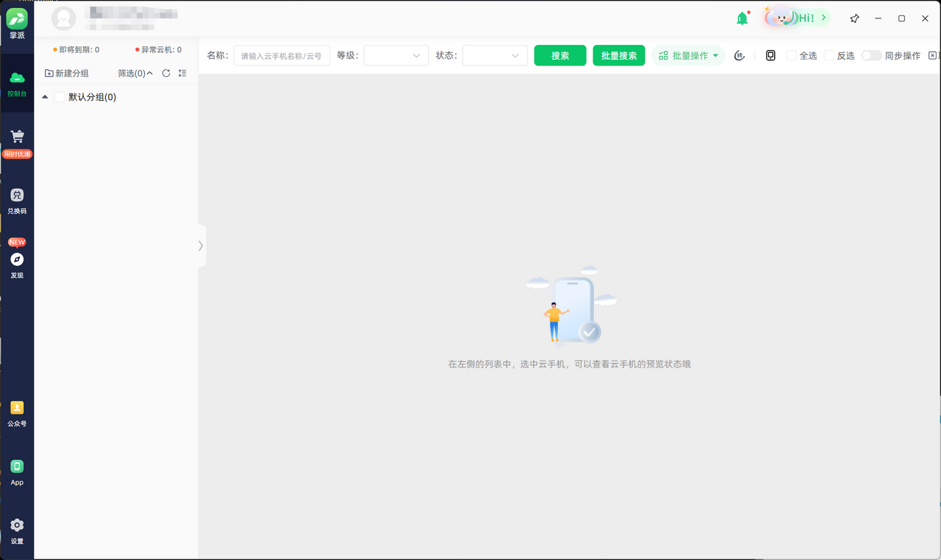
Task: Click the cloud phone name input field
Action: pos(281,55)
